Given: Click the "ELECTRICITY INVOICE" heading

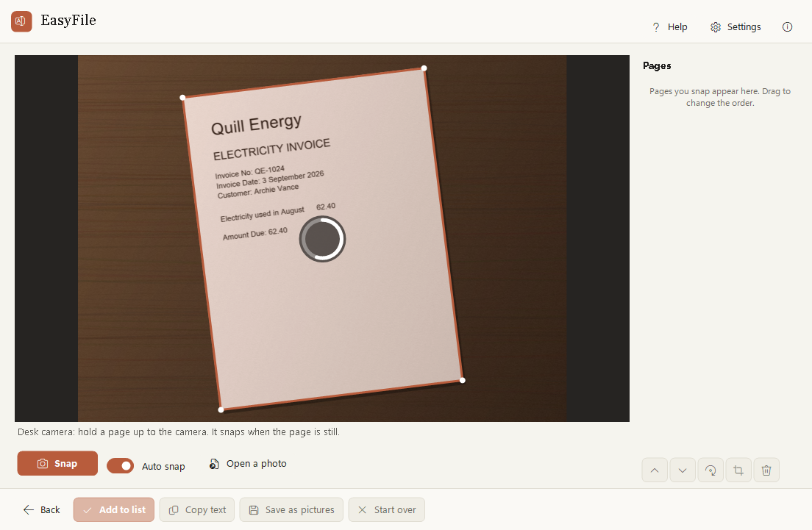Looking at the screenshot, I should click(272, 149).
